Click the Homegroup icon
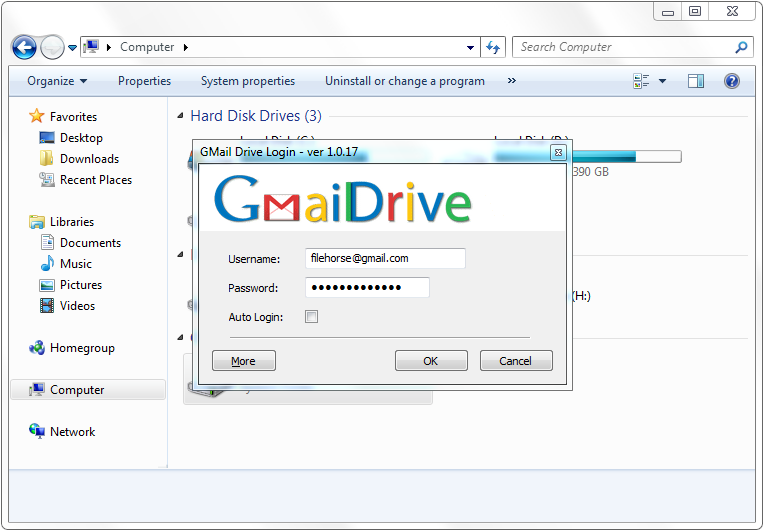This screenshot has height=531, width=764. (37, 348)
